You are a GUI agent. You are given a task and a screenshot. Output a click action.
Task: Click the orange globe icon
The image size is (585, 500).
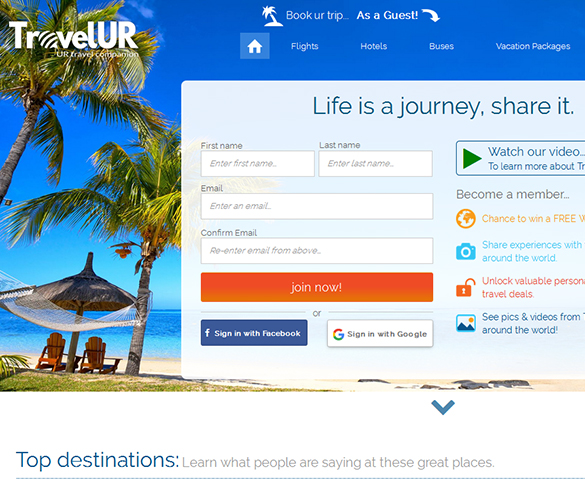465,219
